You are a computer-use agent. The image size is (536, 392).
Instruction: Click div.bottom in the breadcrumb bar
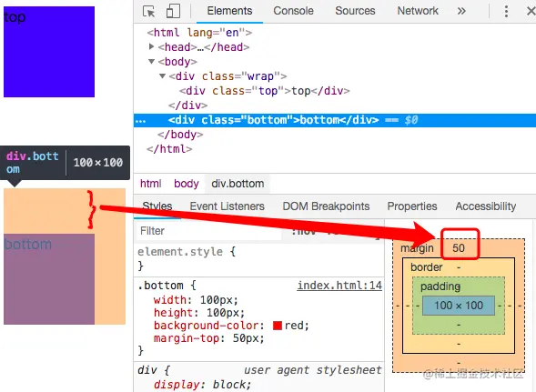(238, 184)
